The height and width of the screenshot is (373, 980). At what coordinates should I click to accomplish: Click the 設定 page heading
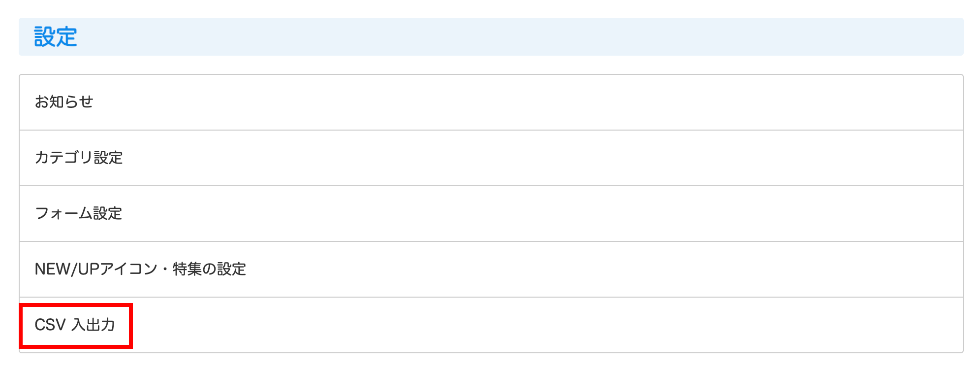56,37
